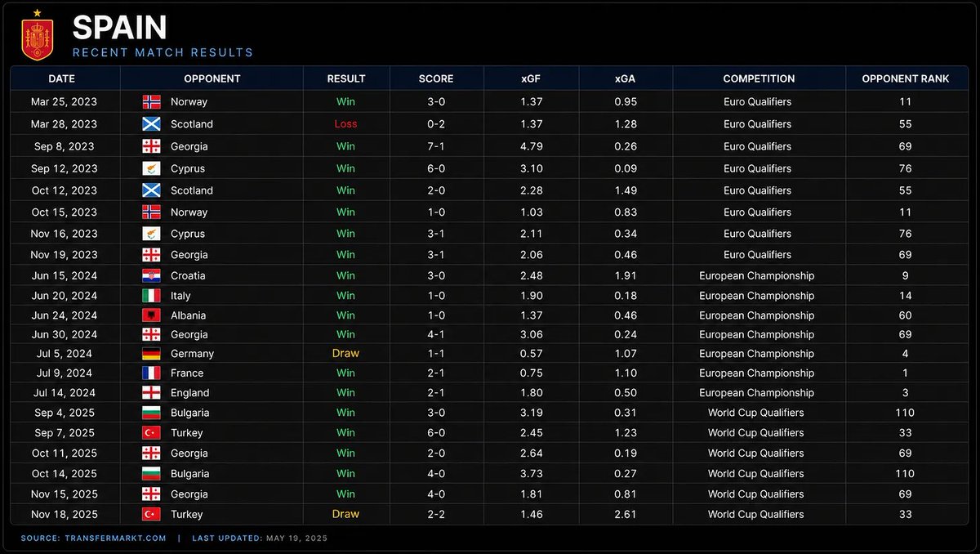
Task: Click opponent rank 60 for Albania
Action: tap(906, 315)
